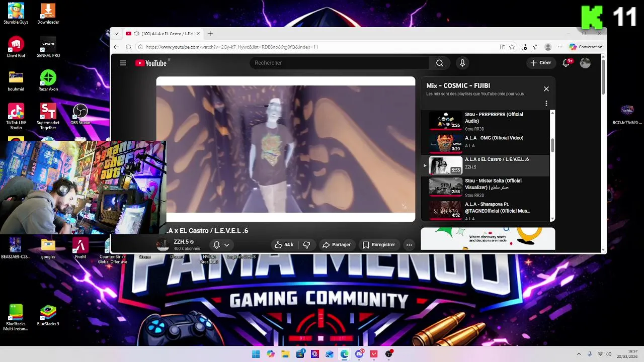
Task: Select the A.L.A x EL Castro browser tab
Action: click(163, 34)
